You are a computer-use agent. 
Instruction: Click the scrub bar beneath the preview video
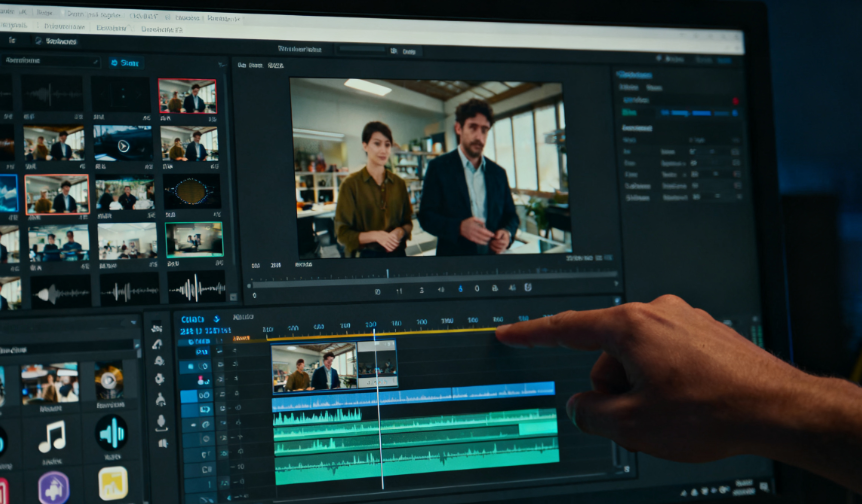pos(430,273)
